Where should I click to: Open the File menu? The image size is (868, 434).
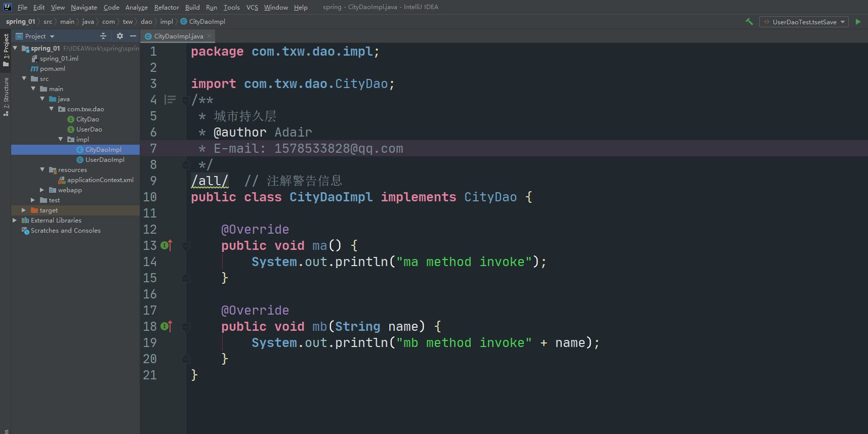(22, 7)
